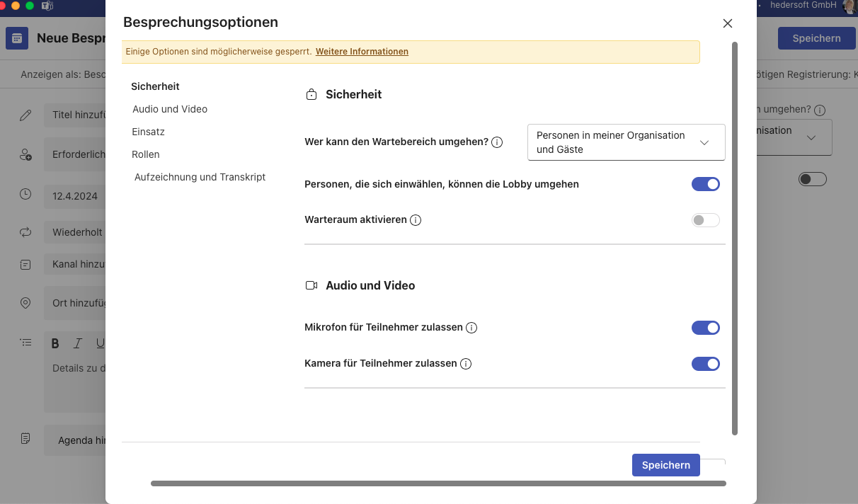Click the calendar icon beside Neue Besprechung
The image size is (858, 504).
pos(17,38)
